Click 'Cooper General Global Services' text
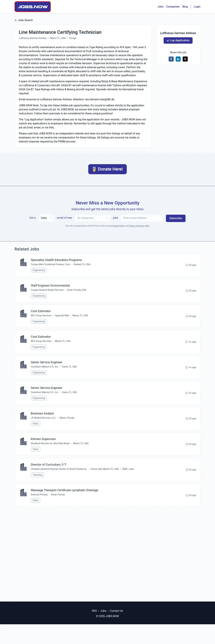 coord(47,290)
